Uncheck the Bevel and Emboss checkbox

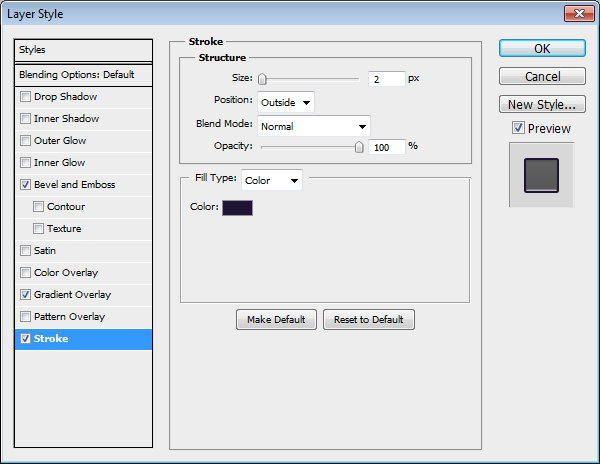pos(25,184)
